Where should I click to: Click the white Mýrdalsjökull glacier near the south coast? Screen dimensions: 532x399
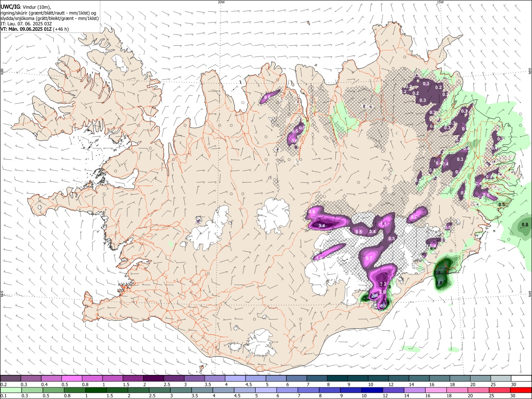(x=260, y=342)
